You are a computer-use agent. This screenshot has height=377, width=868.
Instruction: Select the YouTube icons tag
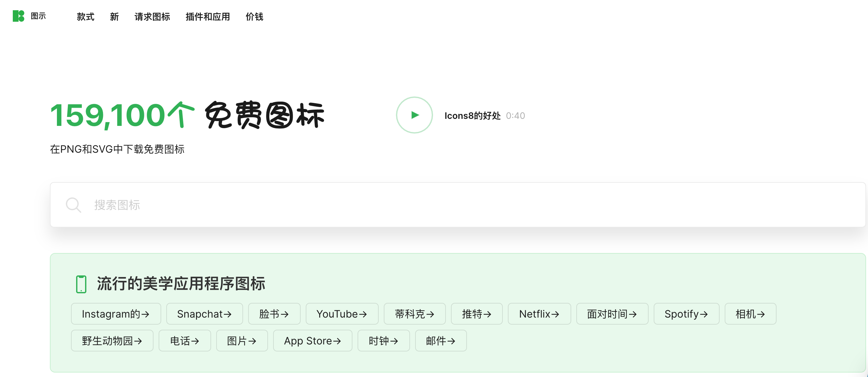pyautogui.click(x=342, y=314)
